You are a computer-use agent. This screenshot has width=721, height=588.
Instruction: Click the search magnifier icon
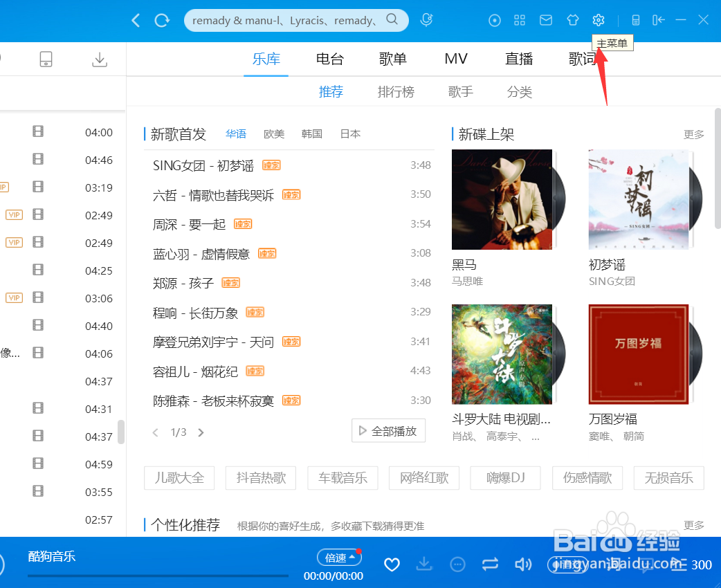(x=392, y=19)
